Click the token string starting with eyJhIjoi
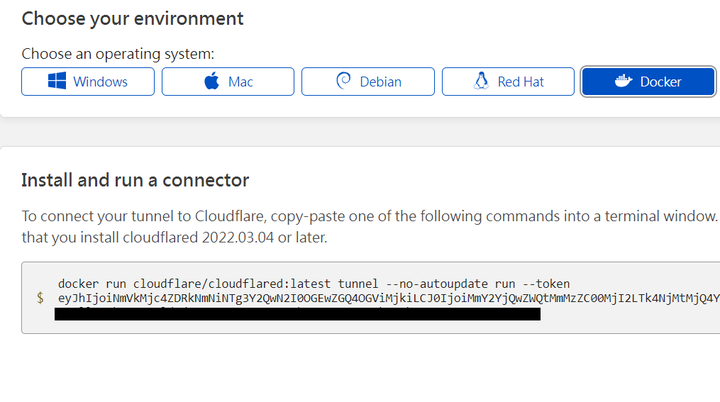The height and width of the screenshot is (402, 720). coord(388,298)
